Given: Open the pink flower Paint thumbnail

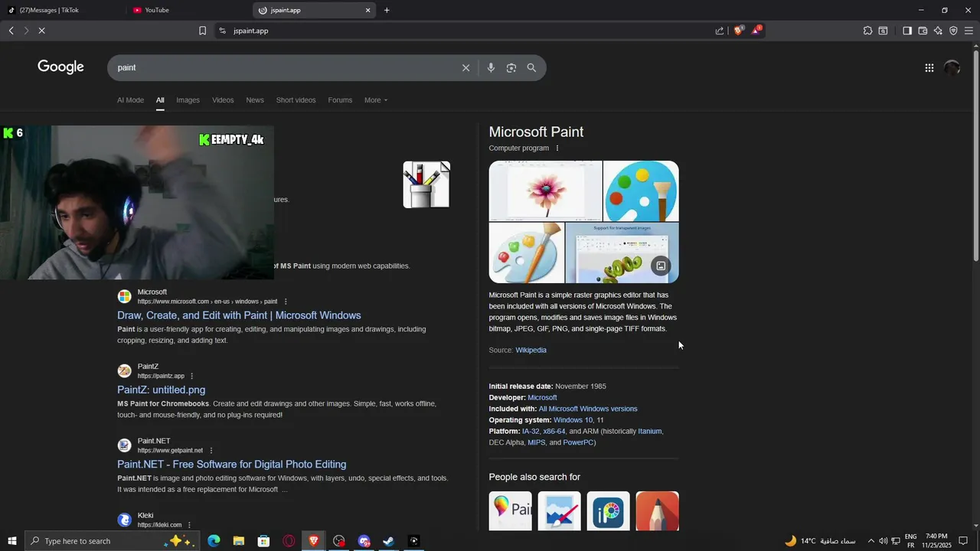Looking at the screenshot, I should (x=545, y=191).
